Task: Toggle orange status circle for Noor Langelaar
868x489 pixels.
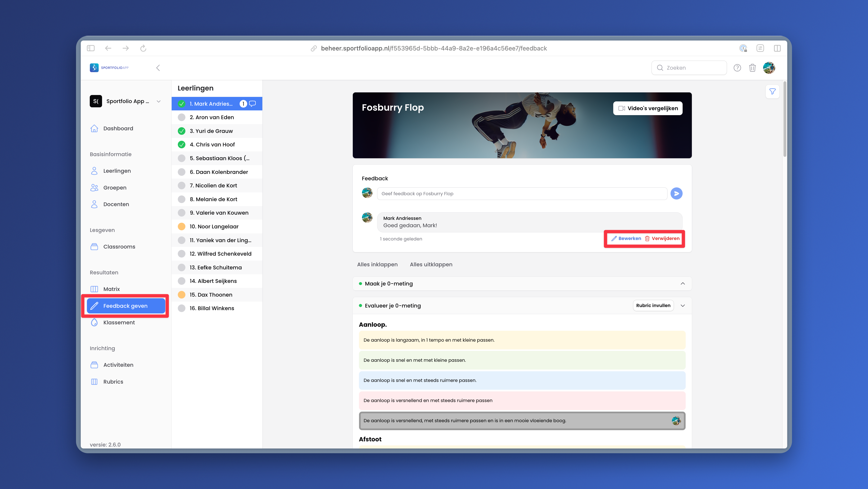Action: click(x=182, y=227)
